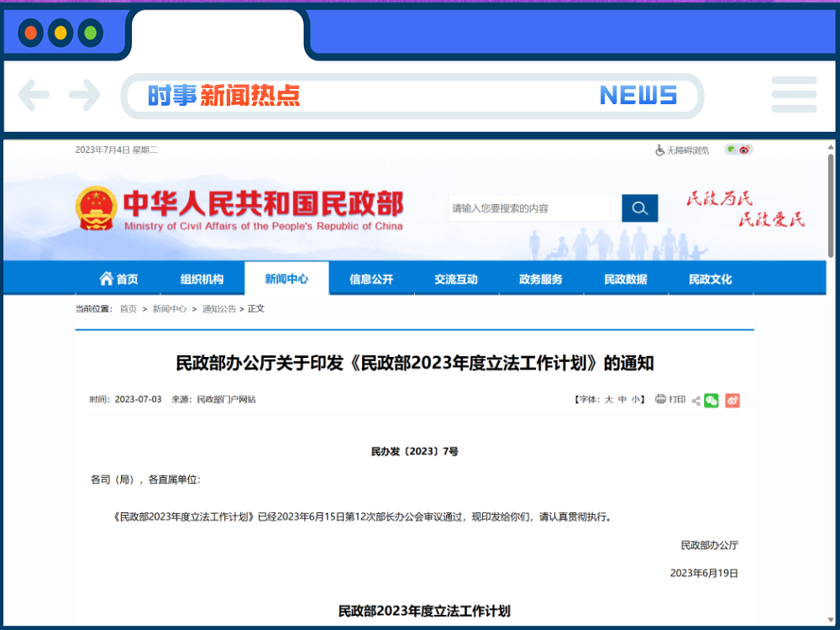Click the print (打印) icon
840x630 pixels.
pyautogui.click(x=662, y=401)
